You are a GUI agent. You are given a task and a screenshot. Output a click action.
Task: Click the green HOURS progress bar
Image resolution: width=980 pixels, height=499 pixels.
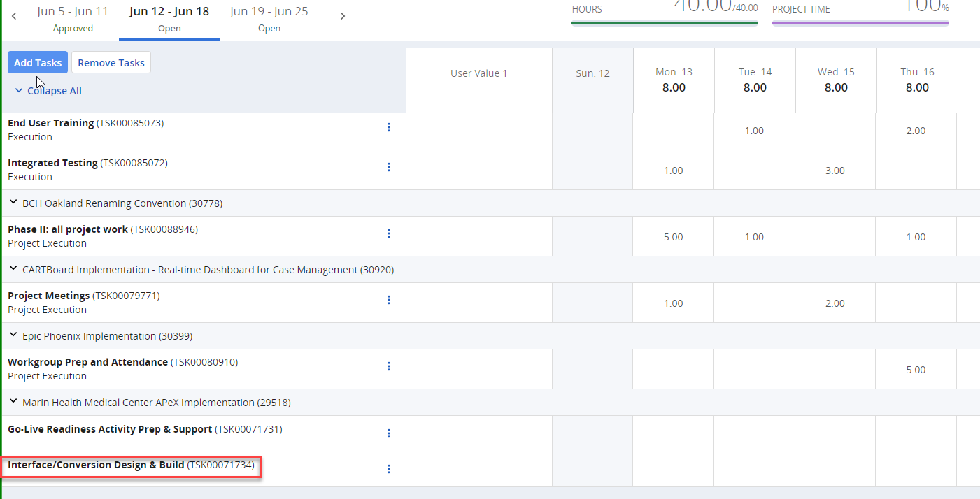665,22
